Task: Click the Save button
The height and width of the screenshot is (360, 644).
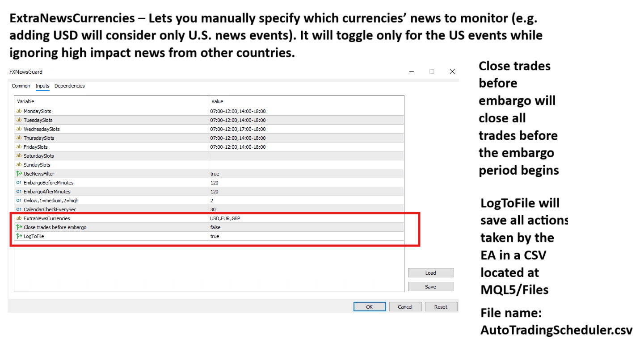Action: pos(430,287)
